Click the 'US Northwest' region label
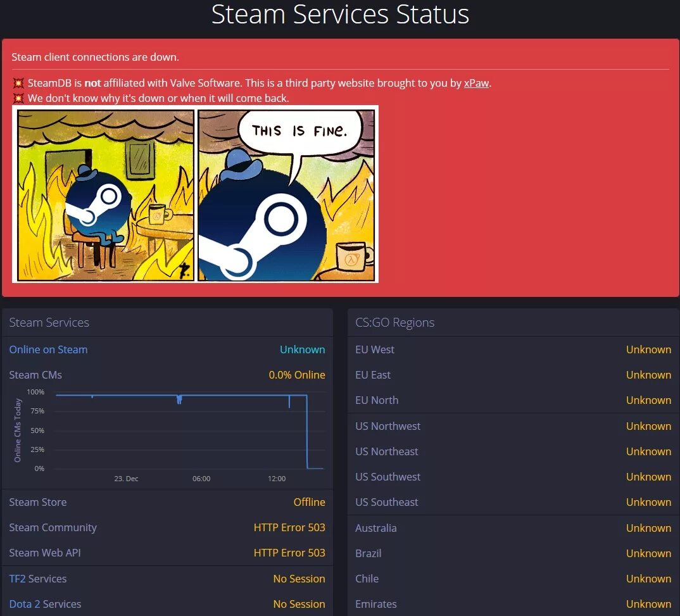Viewport: 680px width, 616px height. click(x=387, y=426)
